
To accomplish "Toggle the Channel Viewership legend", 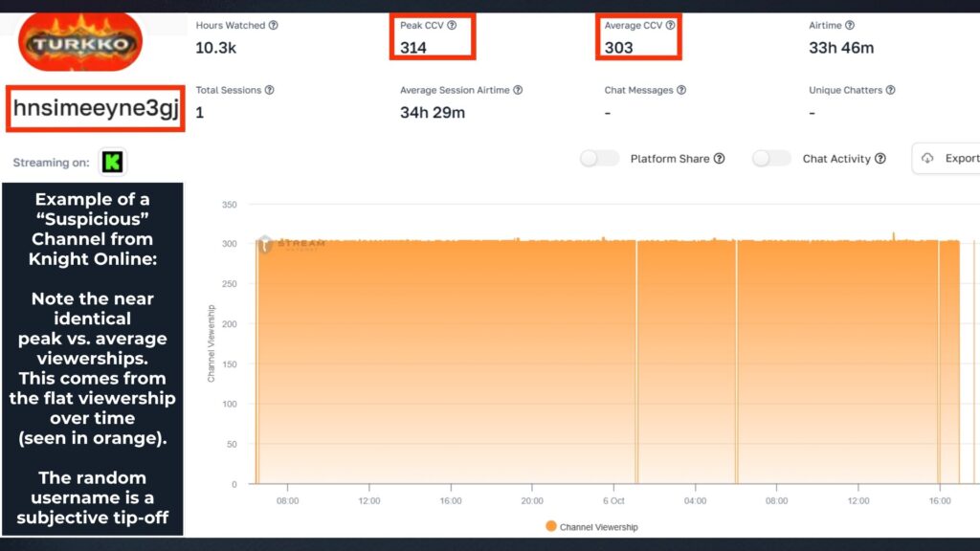I will 592,526.
